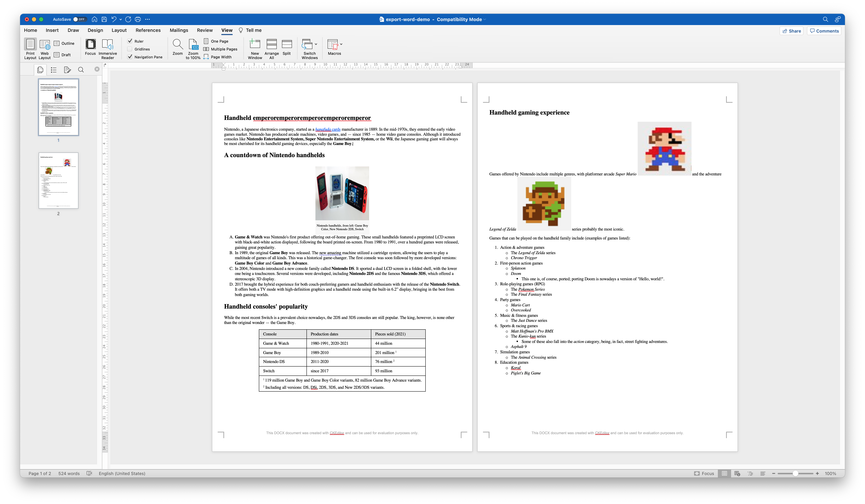Open more quick access options
The width and height of the screenshot is (865, 504).
pyautogui.click(x=147, y=19)
